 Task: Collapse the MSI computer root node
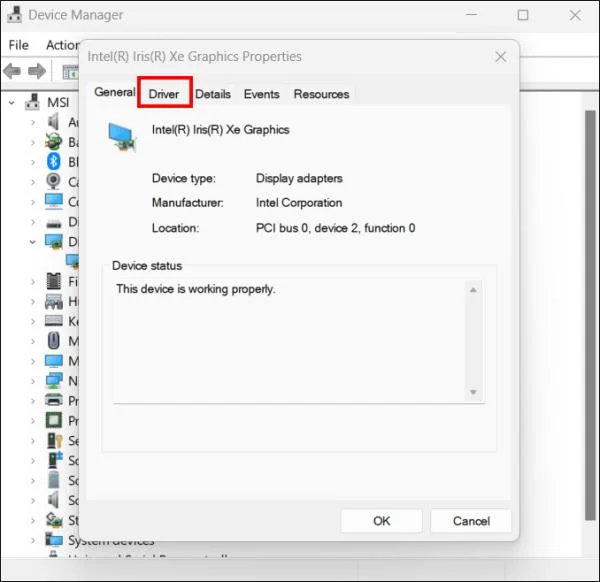coord(12,103)
